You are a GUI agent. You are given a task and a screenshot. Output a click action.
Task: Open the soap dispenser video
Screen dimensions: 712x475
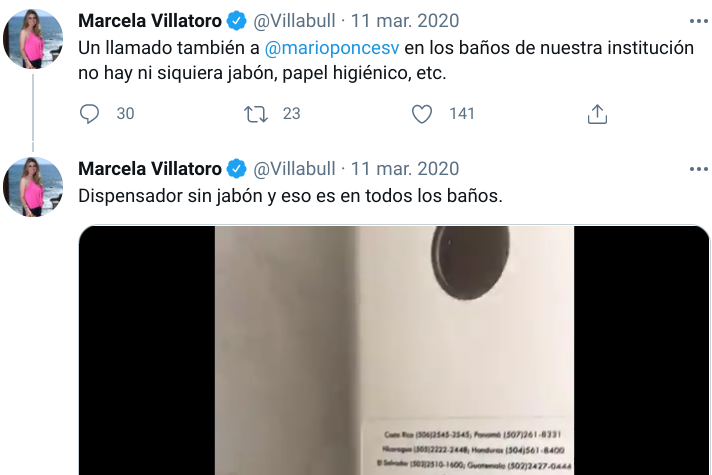pos(394,350)
